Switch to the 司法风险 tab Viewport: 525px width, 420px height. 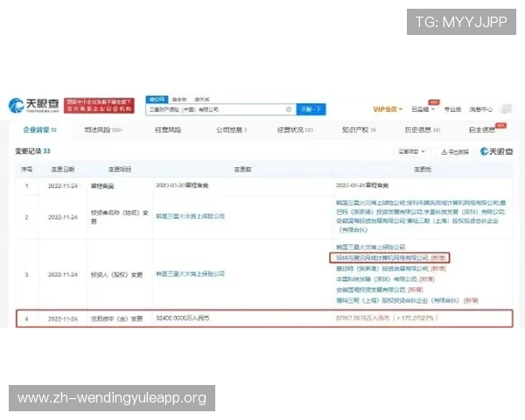coord(103,130)
